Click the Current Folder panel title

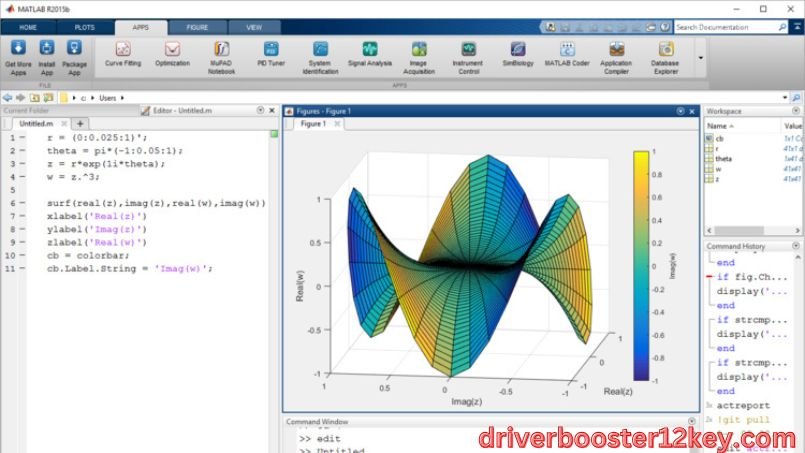(26, 110)
